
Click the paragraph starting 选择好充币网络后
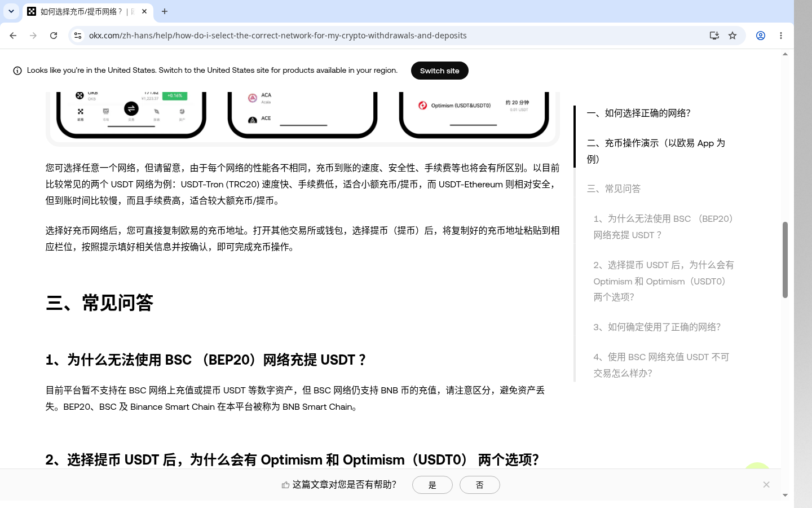(x=303, y=239)
